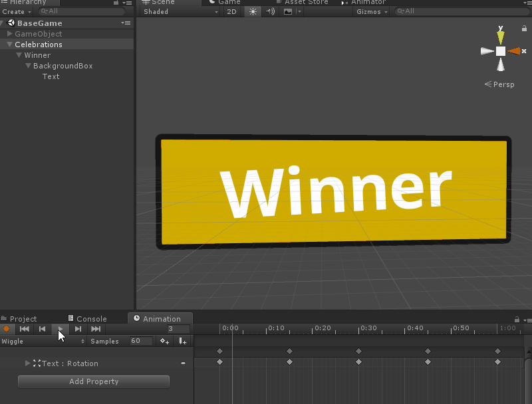The width and height of the screenshot is (532, 404).
Task: Open the Gizmos dropdown
Action: [370, 11]
